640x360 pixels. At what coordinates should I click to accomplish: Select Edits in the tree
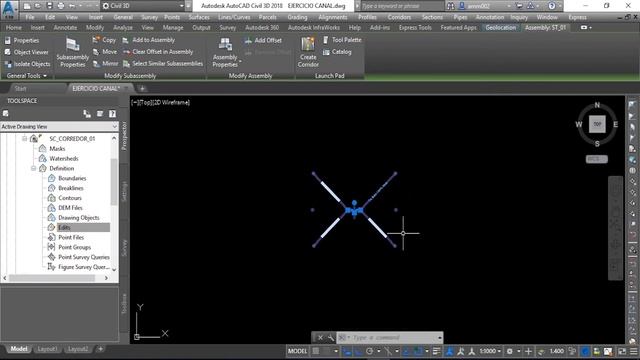(x=64, y=227)
